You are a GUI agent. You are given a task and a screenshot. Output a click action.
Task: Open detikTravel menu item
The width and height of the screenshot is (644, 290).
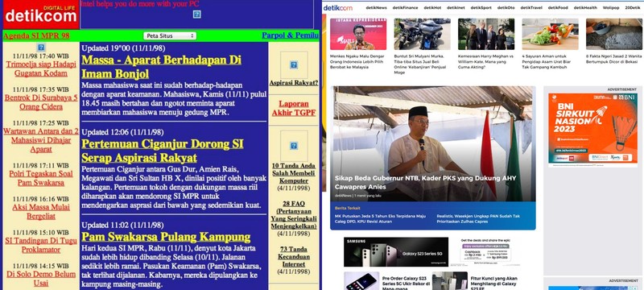pyautogui.click(x=531, y=8)
